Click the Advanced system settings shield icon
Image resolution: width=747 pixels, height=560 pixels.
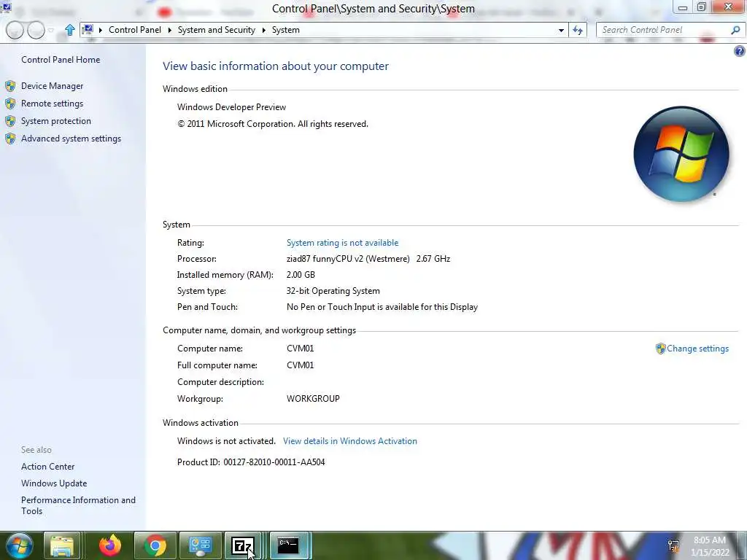pyautogui.click(x=10, y=139)
